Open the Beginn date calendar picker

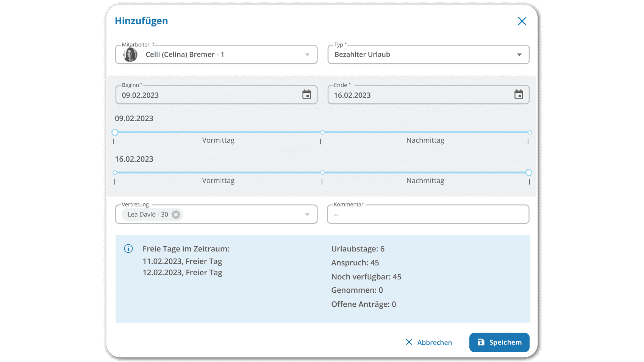306,95
